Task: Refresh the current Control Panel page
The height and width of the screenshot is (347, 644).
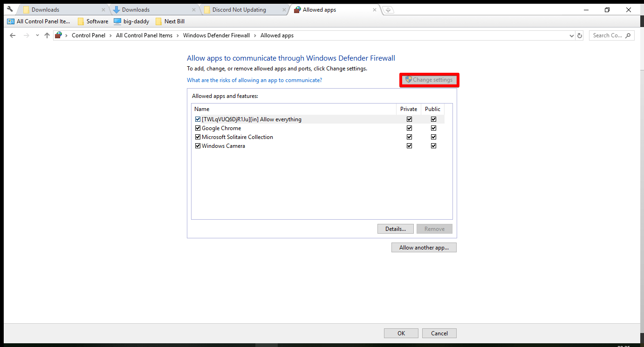Action: click(x=579, y=35)
